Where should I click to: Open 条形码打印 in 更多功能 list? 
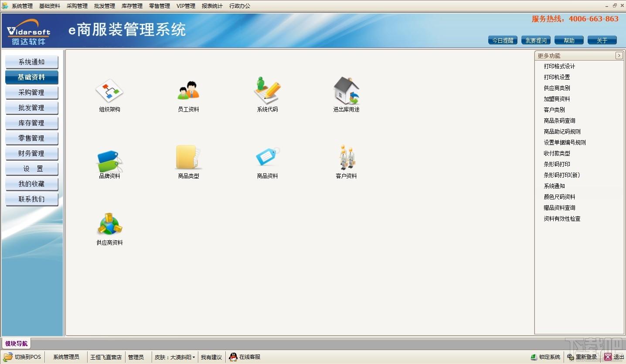[557, 164]
